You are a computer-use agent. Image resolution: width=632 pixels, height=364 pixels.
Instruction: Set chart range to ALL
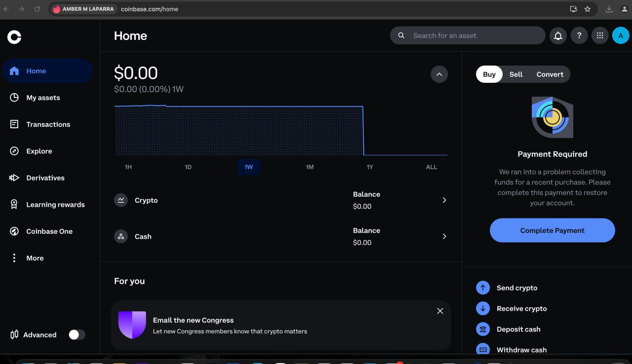[432, 167]
